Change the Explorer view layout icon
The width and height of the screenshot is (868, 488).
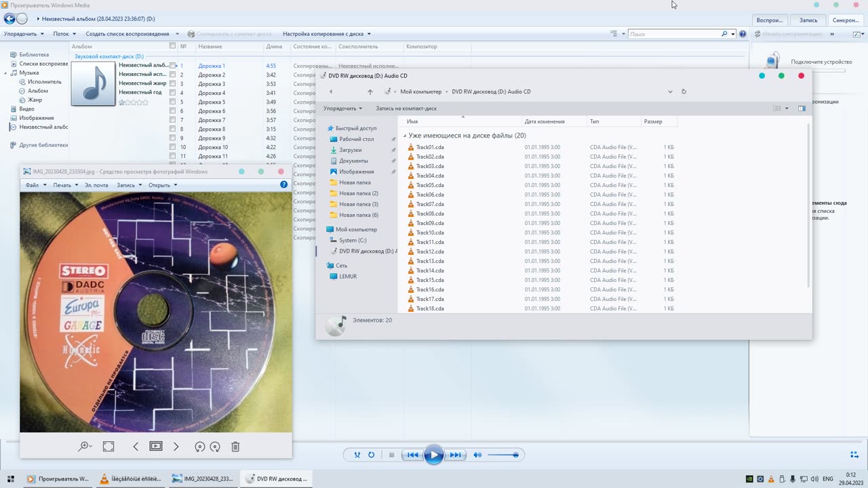click(777, 108)
